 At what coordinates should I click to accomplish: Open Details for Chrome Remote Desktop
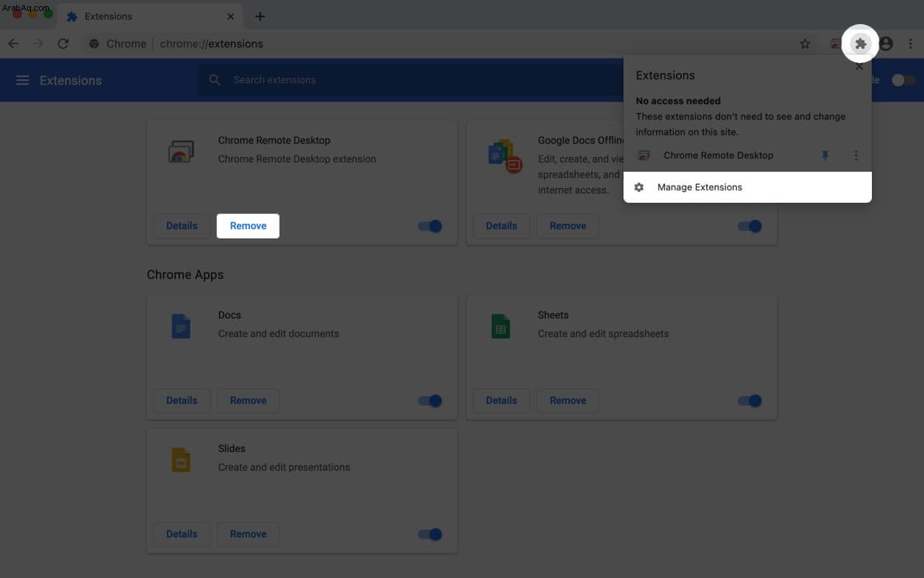tap(182, 226)
